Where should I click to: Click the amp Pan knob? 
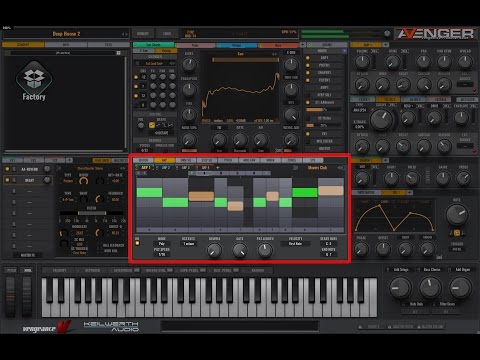pyautogui.click(x=423, y=61)
